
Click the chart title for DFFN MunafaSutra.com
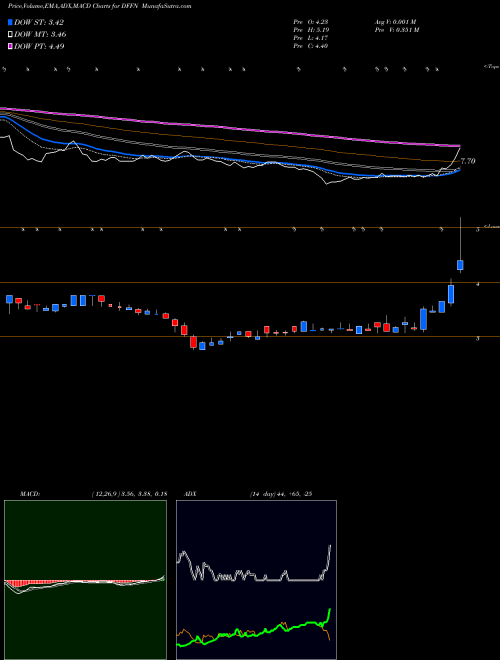99,6
